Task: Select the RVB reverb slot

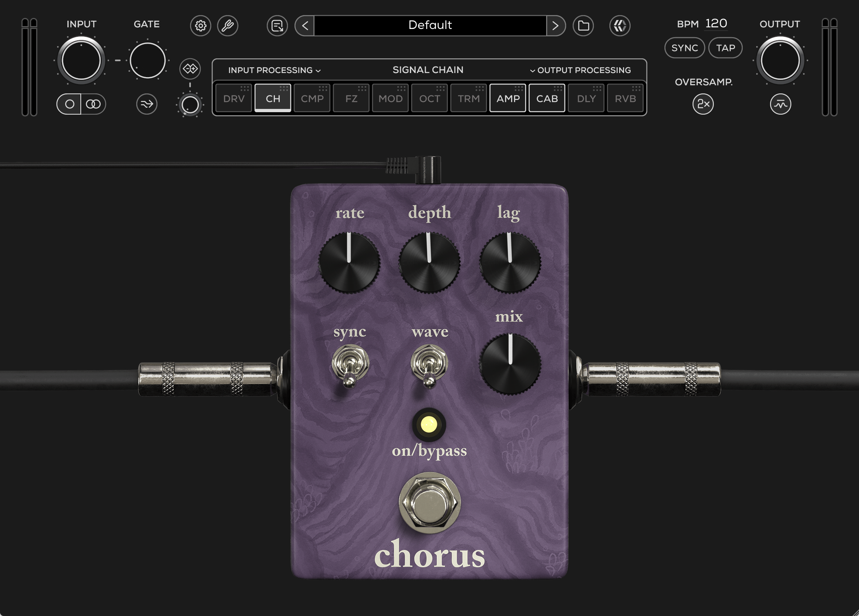Action: 625,98
